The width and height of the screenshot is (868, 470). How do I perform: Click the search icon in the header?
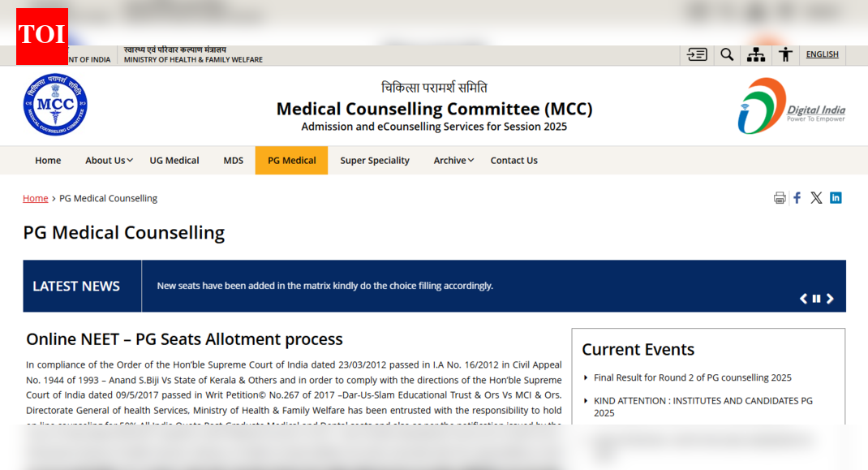[x=727, y=54]
